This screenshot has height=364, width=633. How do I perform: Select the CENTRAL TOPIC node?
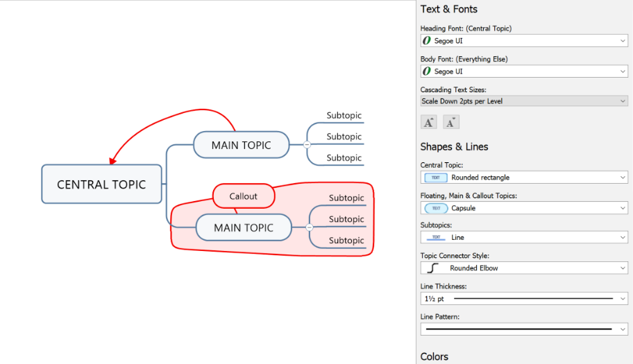point(101,184)
